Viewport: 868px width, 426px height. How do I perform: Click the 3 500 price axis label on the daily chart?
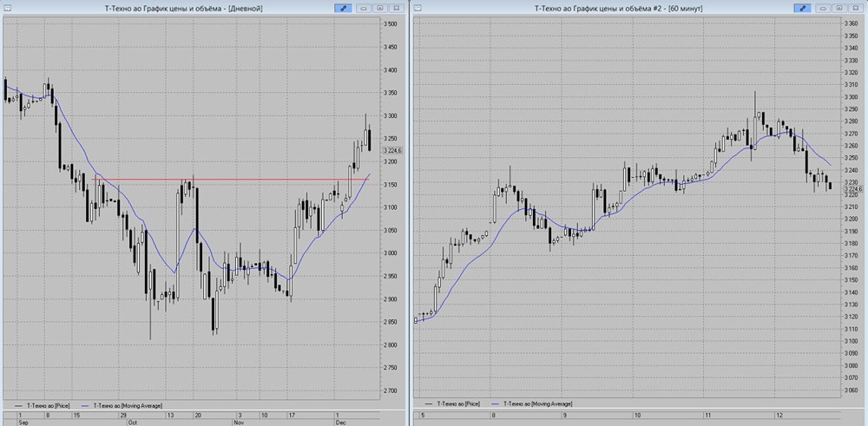click(391, 23)
